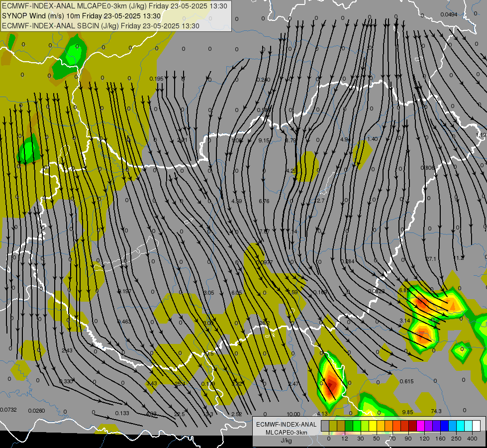The width and height of the screenshot is (487, 448).
Task: Click the map value 4.29
Action: (292, 171)
